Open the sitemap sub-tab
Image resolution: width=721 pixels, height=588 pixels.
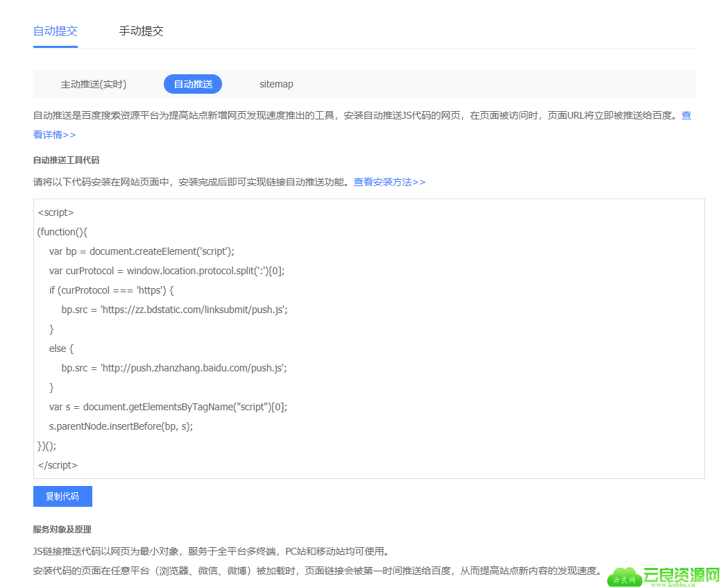click(276, 84)
